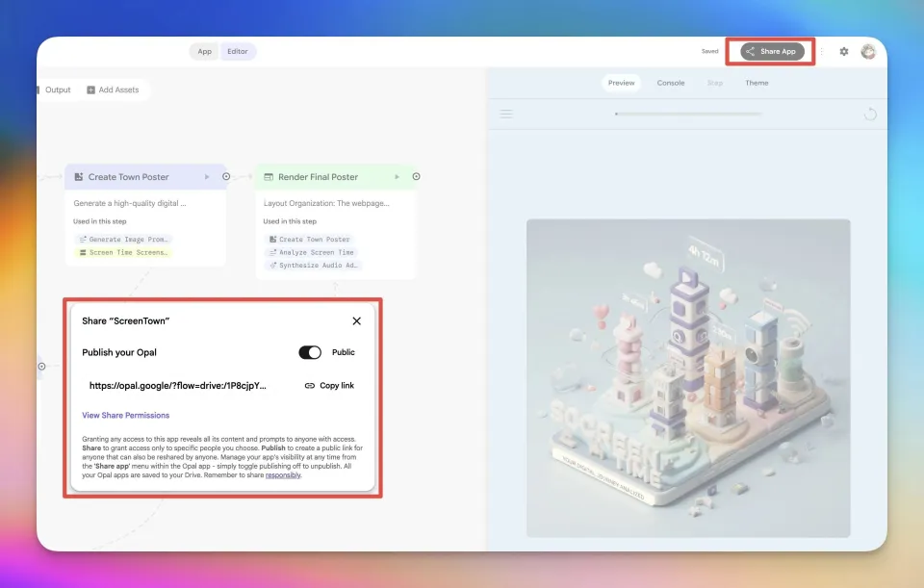The image size is (924, 588).
Task: Open the View Share Permissions link
Action: 126,416
